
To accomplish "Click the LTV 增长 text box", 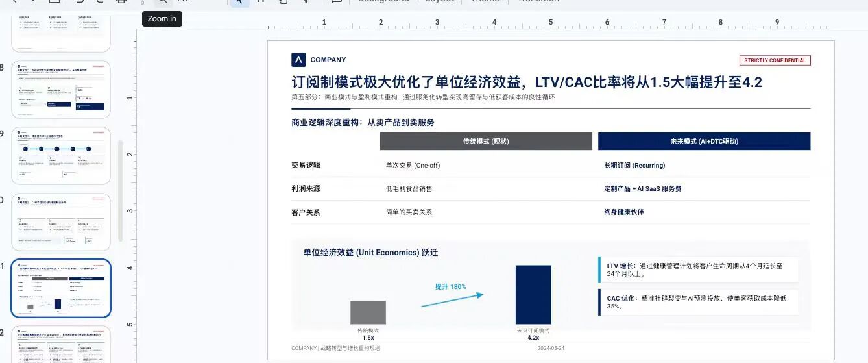I will [x=698, y=269].
